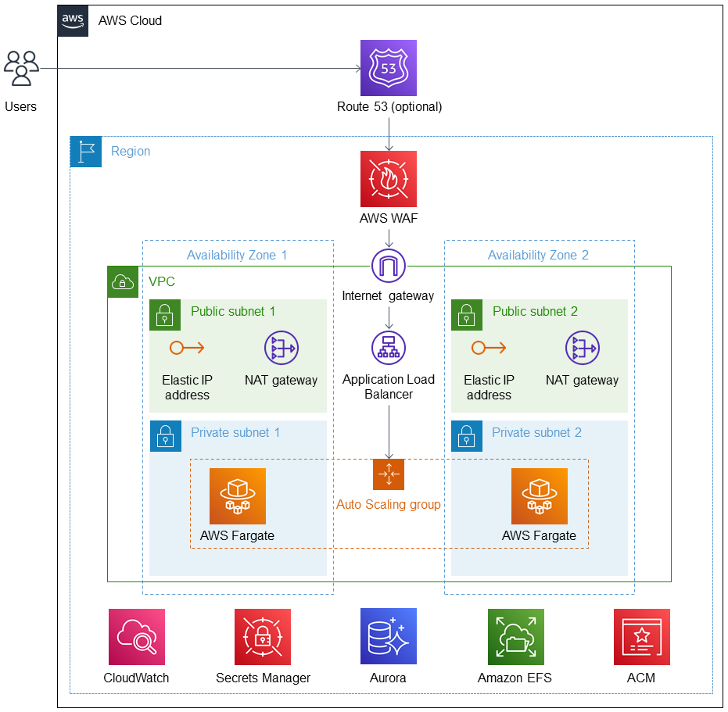The height and width of the screenshot is (712, 728).
Task: Select Elastic IP icon in Public subnet 2
Action: [x=489, y=348]
